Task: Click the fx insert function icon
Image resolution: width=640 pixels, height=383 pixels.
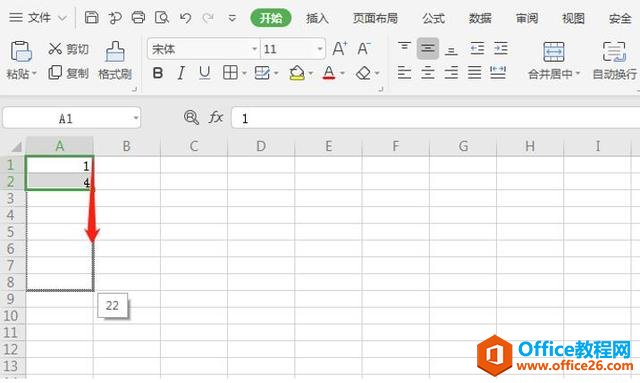Action: tap(216, 118)
